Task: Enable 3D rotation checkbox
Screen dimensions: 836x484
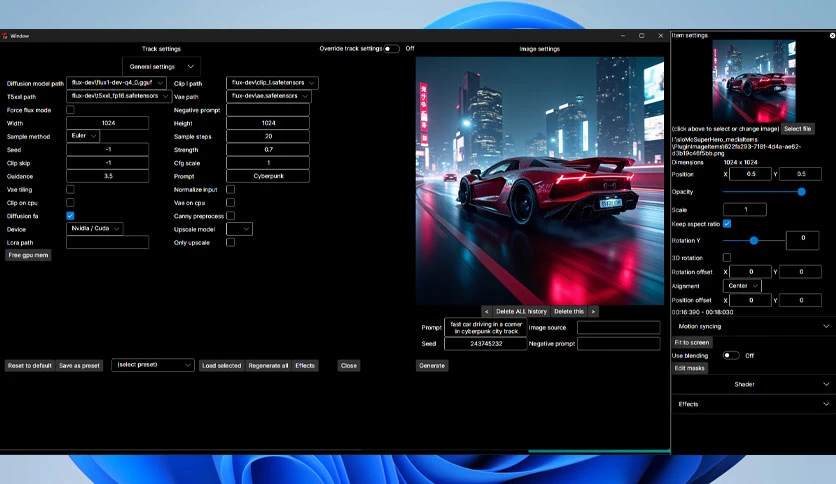Action: click(x=727, y=257)
